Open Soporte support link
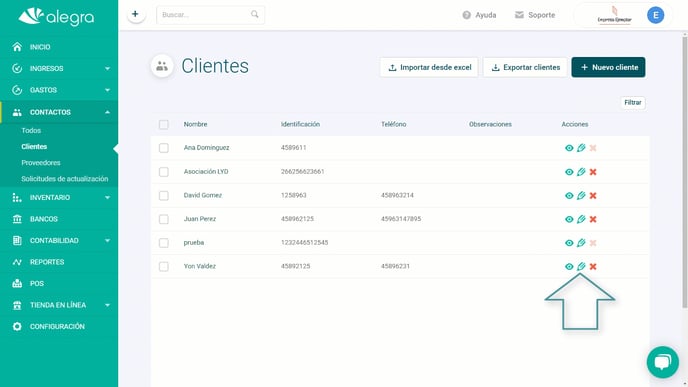 click(x=535, y=15)
